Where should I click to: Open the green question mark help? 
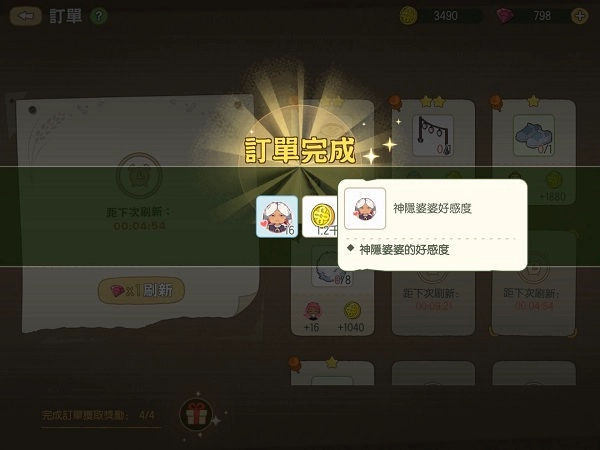click(99, 16)
